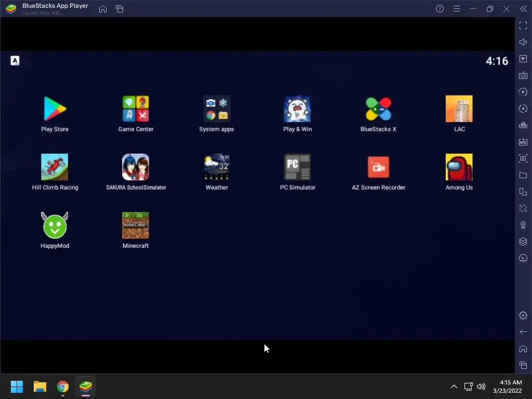Launch Game Center
Viewport: 532px width, 399px height.
coord(136,109)
